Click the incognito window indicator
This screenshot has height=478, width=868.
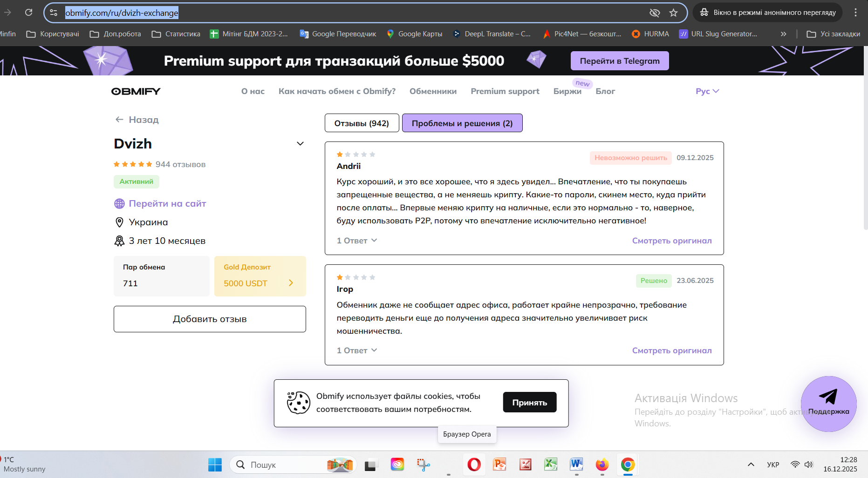coord(768,13)
